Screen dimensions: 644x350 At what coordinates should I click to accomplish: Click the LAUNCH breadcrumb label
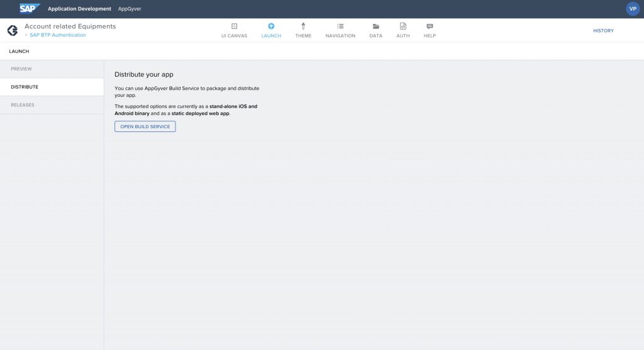point(19,52)
